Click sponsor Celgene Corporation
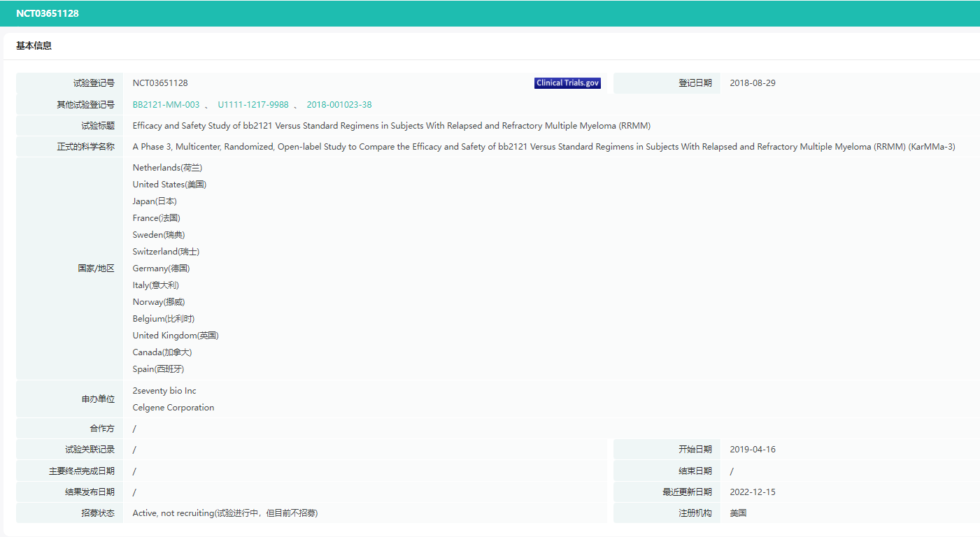This screenshot has height=537, width=980. tap(173, 408)
